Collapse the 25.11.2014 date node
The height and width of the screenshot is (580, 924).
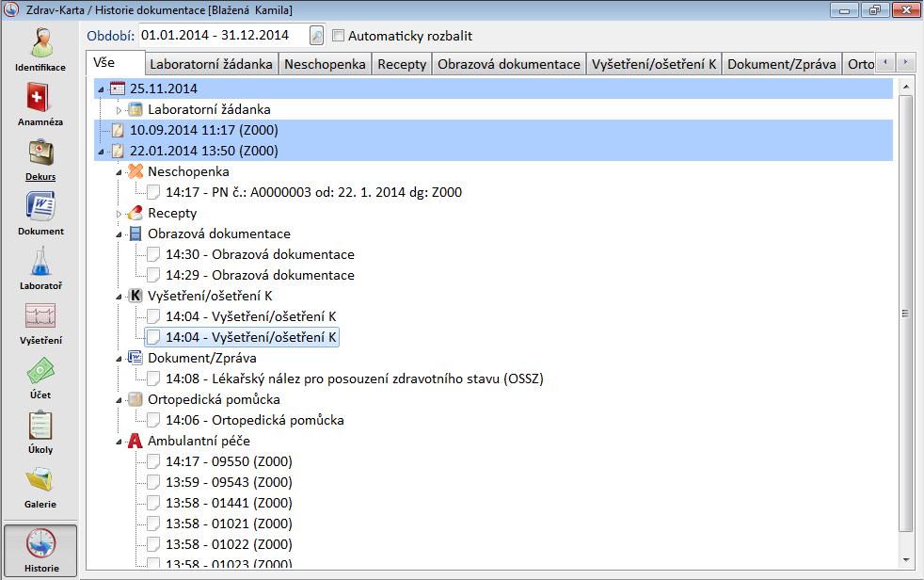101,89
